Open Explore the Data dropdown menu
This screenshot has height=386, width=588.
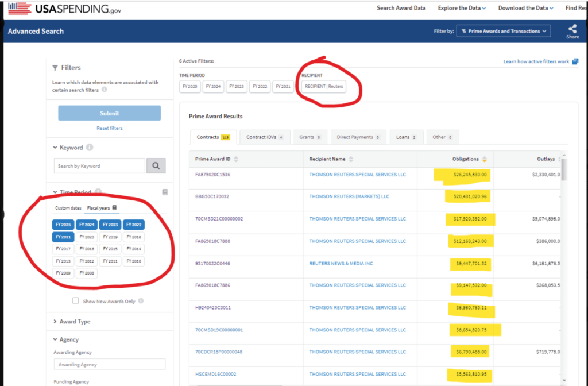coord(462,8)
